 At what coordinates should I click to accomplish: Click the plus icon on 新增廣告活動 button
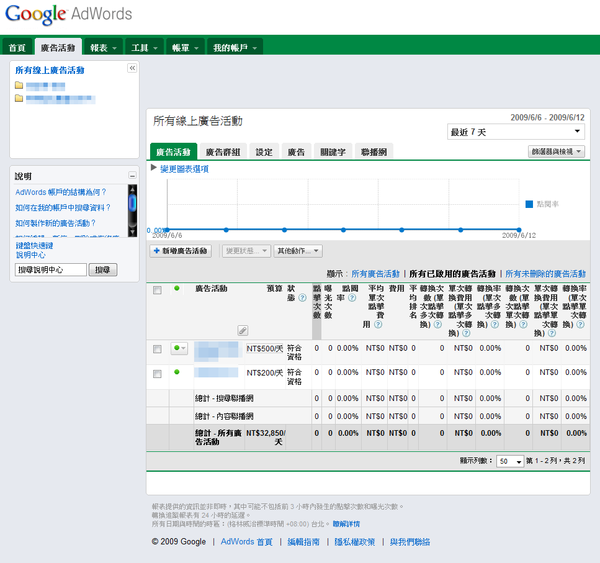point(157,251)
